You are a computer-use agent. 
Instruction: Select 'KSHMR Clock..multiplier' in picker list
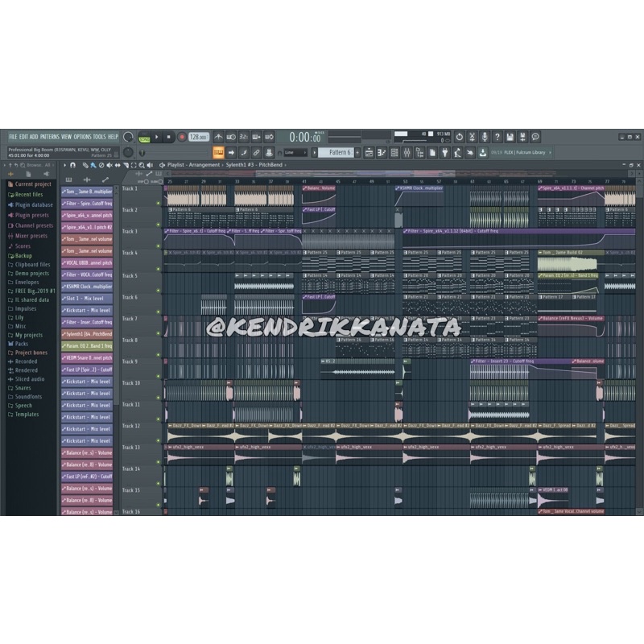point(87,287)
